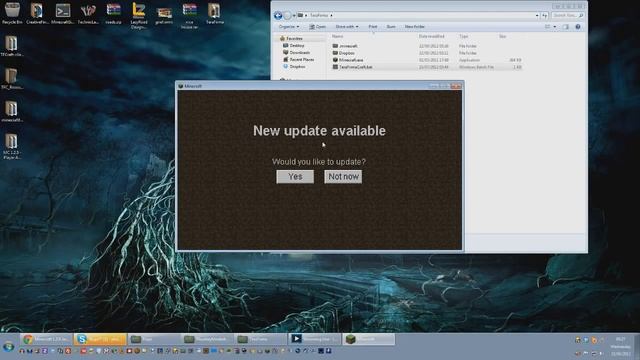This screenshot has width=640, height=360.
Task: Switch to the TerraFirma folder taskbar button
Action: (x=261, y=339)
